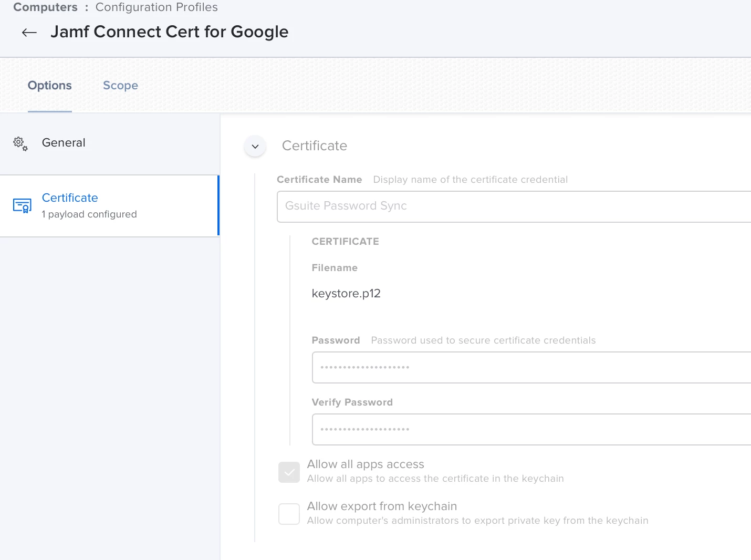751x560 pixels.
Task: Click the Verify Password input field
Action: tap(531, 429)
